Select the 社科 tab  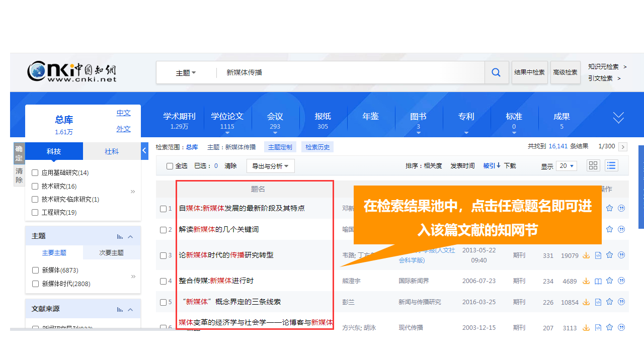tap(112, 151)
